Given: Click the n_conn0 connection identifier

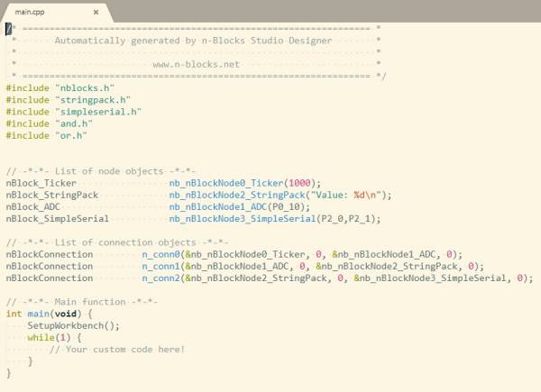Looking at the screenshot, I should tap(160, 254).
